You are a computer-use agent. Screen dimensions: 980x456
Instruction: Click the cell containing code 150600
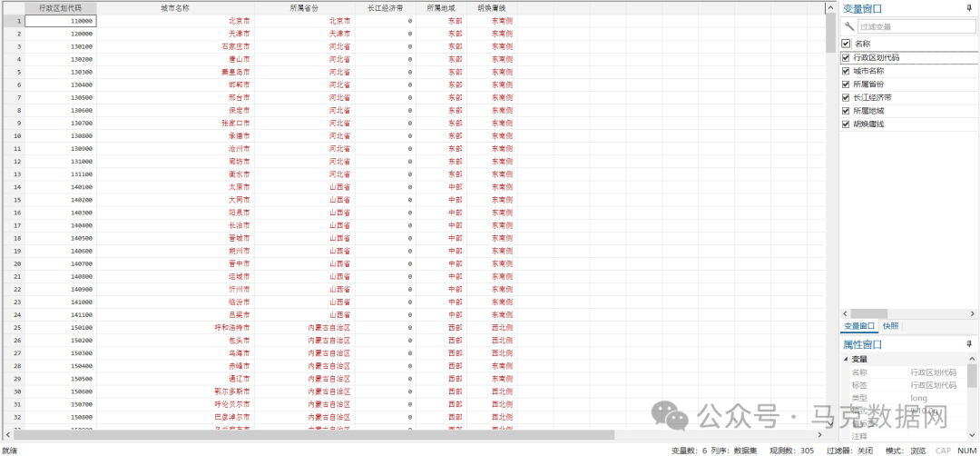coord(61,391)
